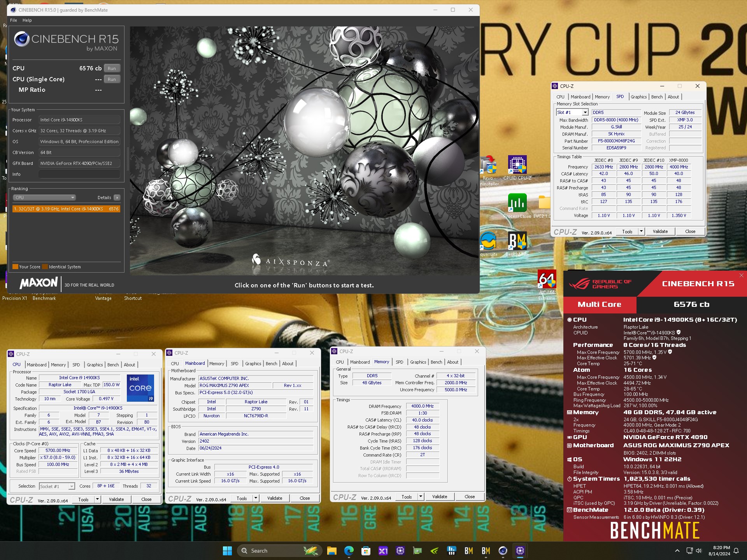
Task: Open the Ranking CPU dropdown in Cinebench
Action: [x=44, y=198]
